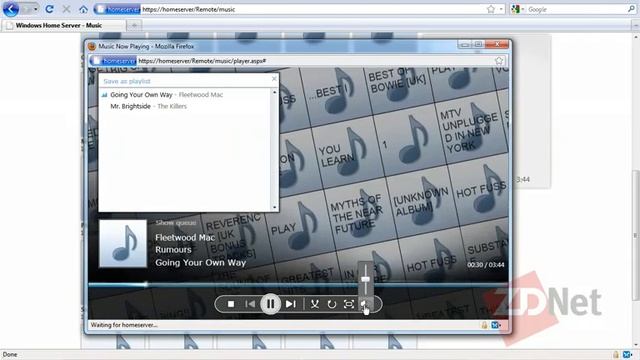Toggle shuffle mode in player
The height and width of the screenshot is (360, 640).
[x=315, y=304]
